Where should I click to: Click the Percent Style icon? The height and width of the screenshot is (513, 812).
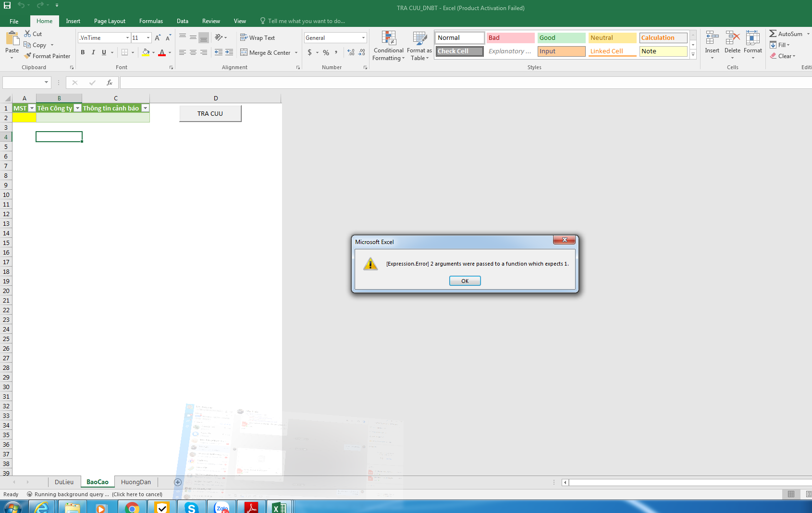pos(326,53)
